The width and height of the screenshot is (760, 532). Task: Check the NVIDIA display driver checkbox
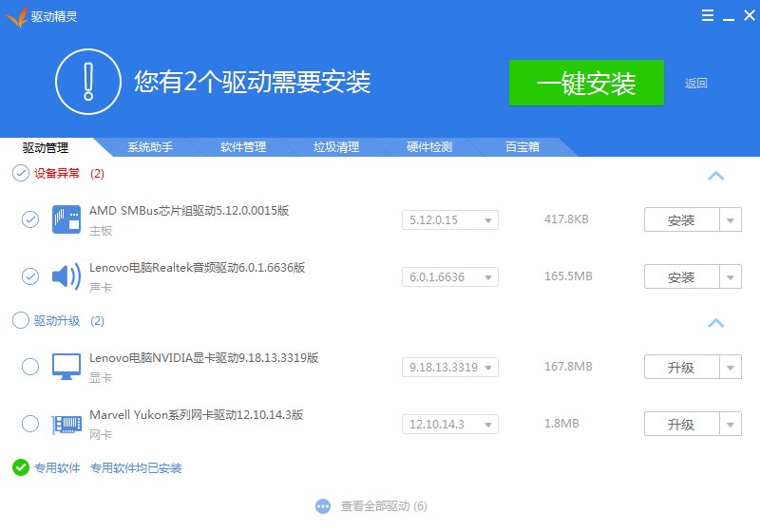point(30,367)
